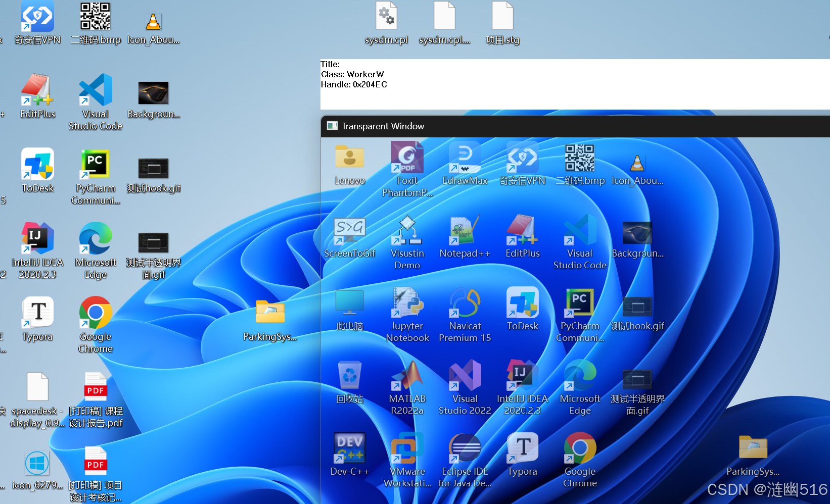Select the 'Title:' info line
The width and height of the screenshot is (830, 504).
[330, 64]
